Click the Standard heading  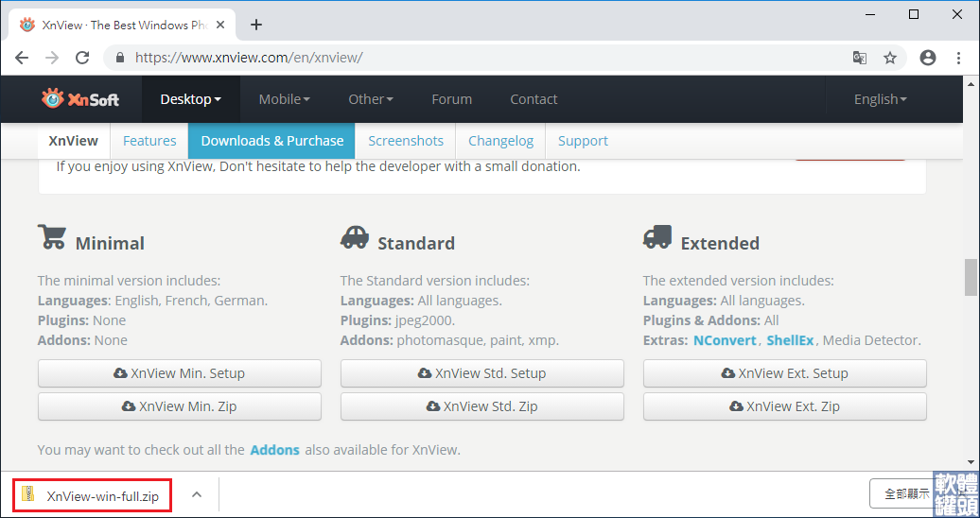pos(416,243)
